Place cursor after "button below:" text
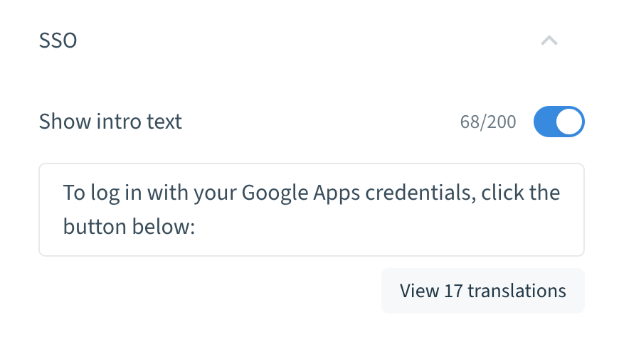This screenshot has width=619, height=364. (x=196, y=227)
